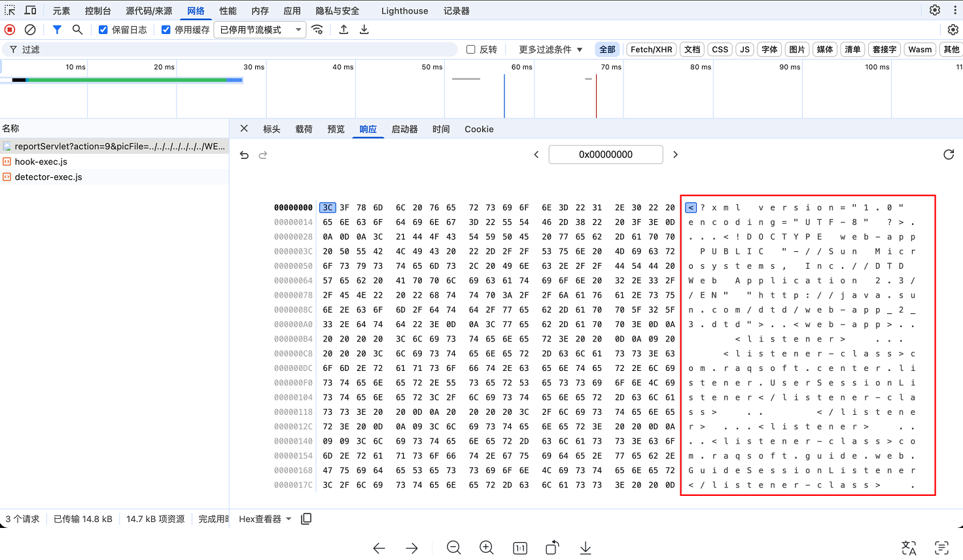The width and height of the screenshot is (963, 560).
Task: Enable the 反转 filter checkbox
Action: (470, 49)
